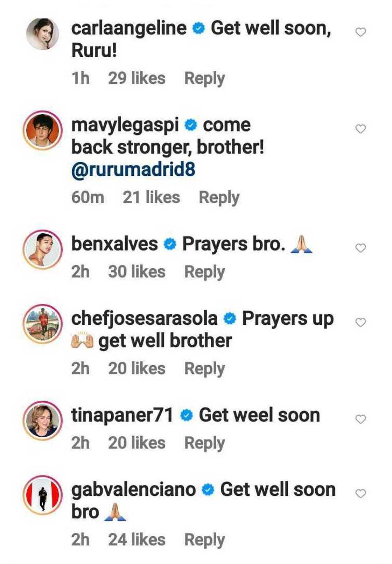The height and width of the screenshot is (564, 392).
Task: Reply to mavylegaspi's comment
Action: click(x=219, y=198)
